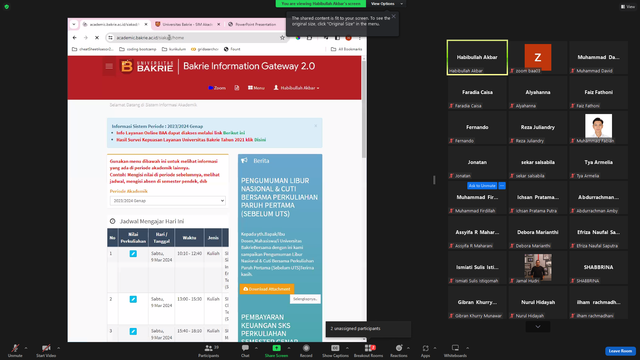Open the Habibullah Akbar user dropdown
Viewport: 640px width, 360px height.
pos(296,88)
